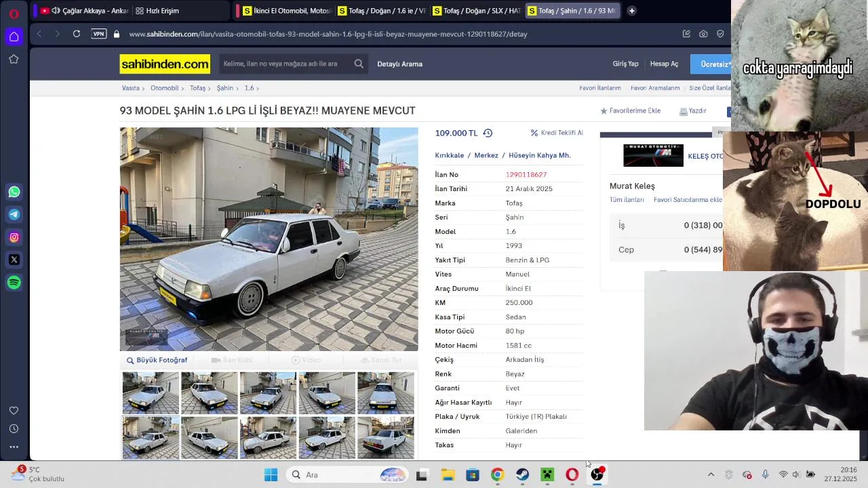Open the snapshot camera icon in address bar
868x488 pixels.
(703, 34)
